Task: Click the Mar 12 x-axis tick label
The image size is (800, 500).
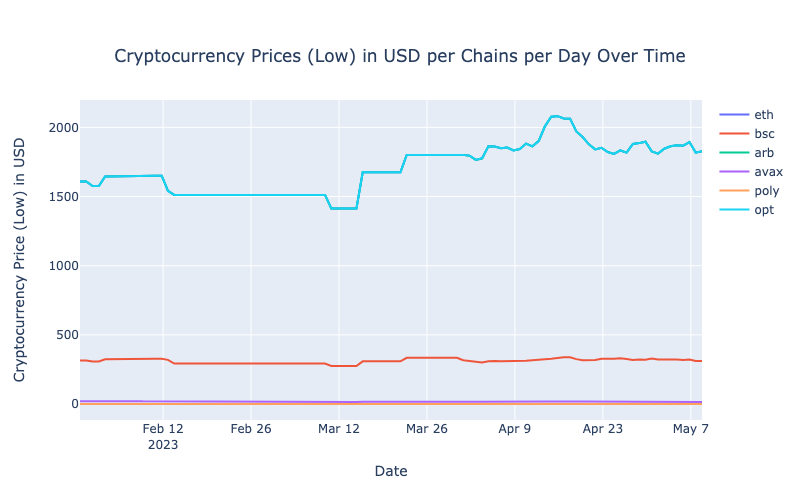Action: [x=339, y=429]
